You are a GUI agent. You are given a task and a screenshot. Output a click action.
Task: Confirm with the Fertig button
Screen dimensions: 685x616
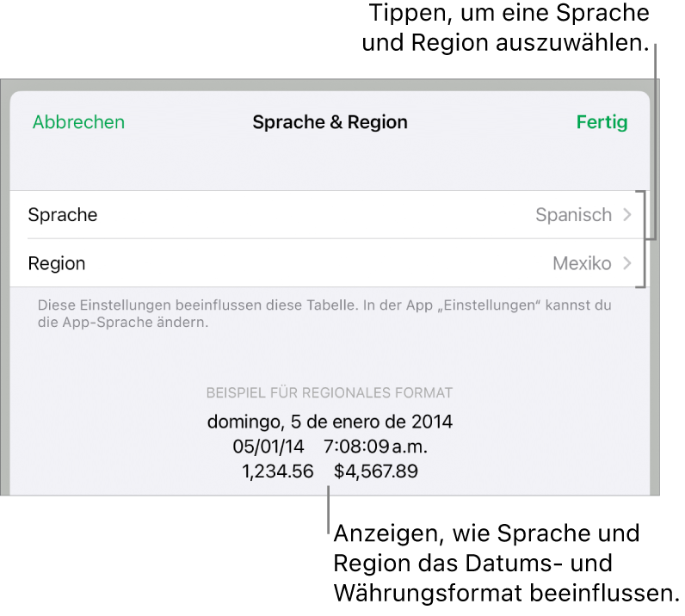(602, 122)
